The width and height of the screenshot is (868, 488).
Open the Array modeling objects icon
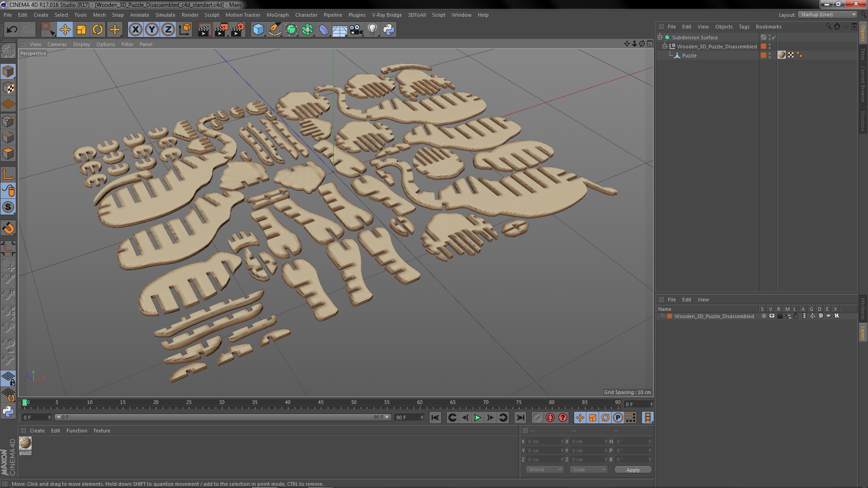(307, 30)
